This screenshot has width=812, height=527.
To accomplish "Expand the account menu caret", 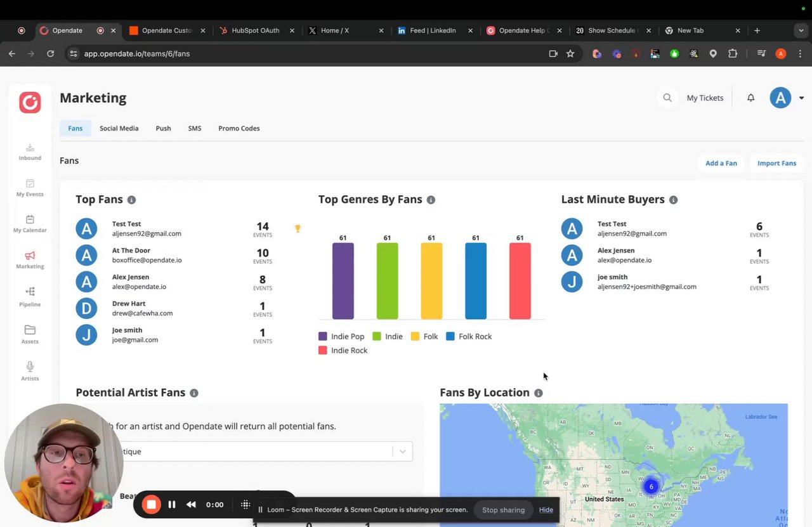I will [801, 98].
